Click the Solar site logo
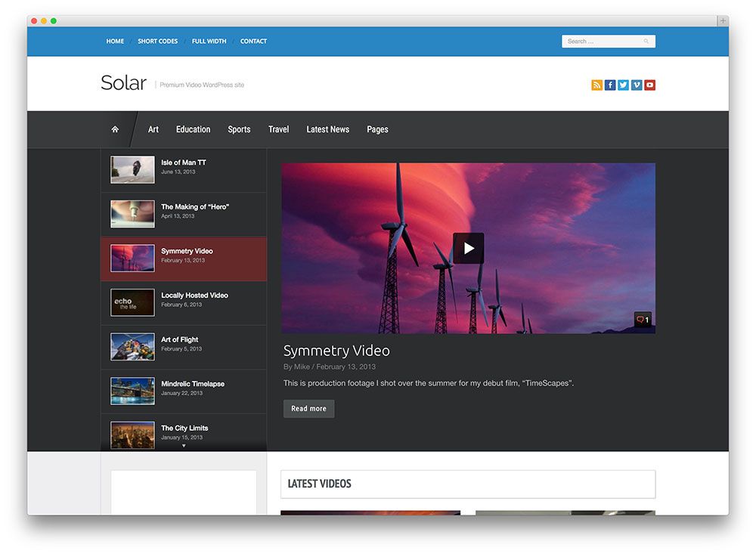Image resolution: width=756 pixels, height=554 pixels. [123, 83]
